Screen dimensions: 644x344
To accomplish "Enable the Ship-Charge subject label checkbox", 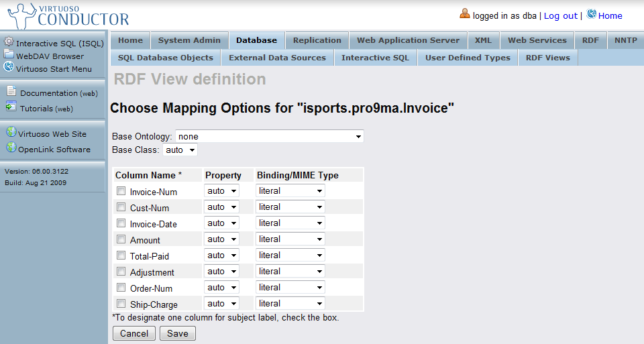I will pos(121,304).
